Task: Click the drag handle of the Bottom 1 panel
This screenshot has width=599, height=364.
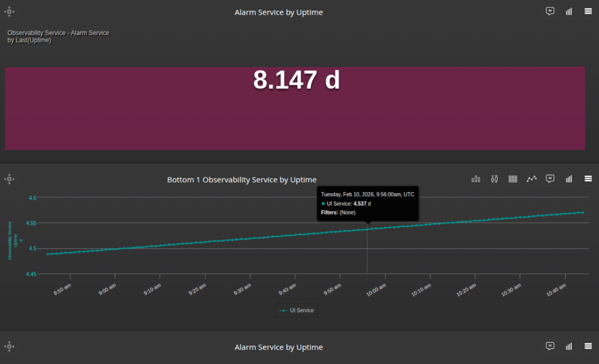Action: (x=9, y=179)
